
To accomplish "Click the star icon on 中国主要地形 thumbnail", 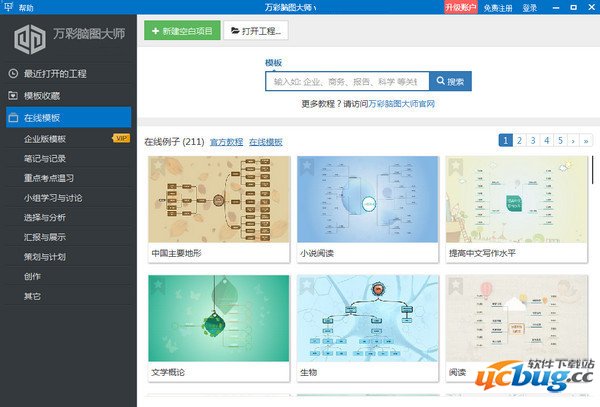I will click(158, 165).
